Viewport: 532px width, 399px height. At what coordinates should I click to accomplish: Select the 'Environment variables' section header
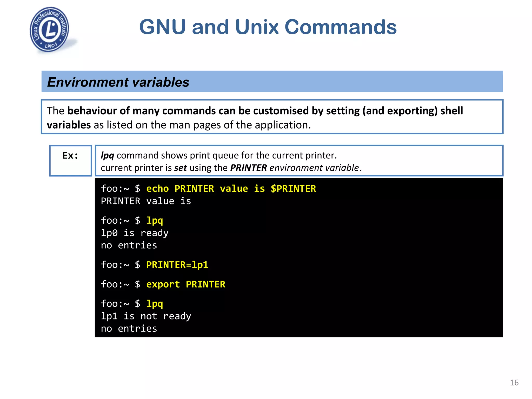click(118, 82)
